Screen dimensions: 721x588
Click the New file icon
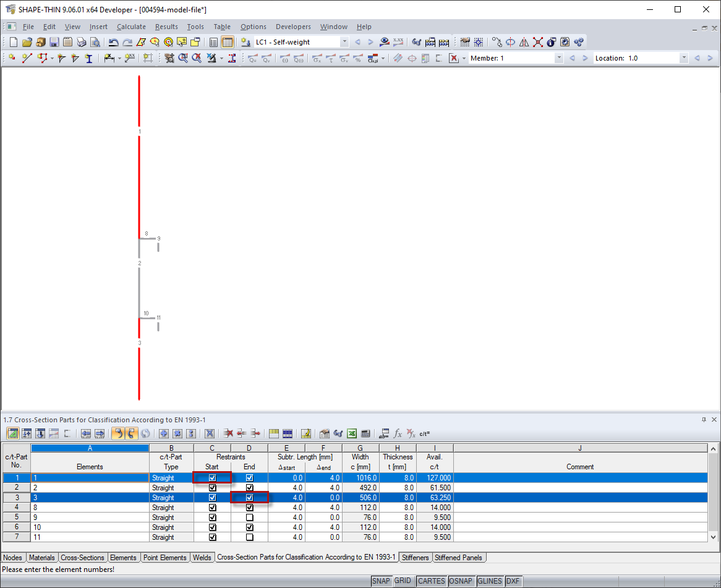[14, 42]
